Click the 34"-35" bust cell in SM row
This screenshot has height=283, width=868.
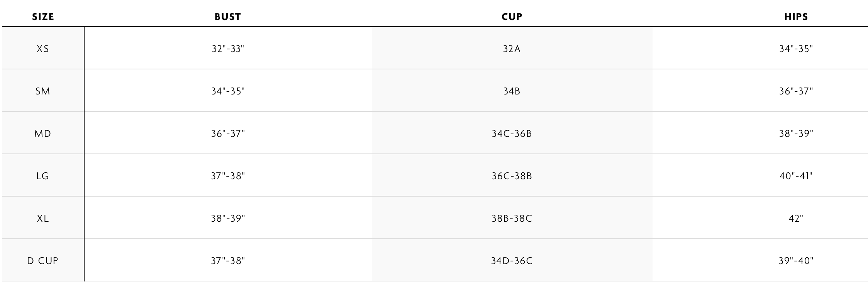pos(228,91)
